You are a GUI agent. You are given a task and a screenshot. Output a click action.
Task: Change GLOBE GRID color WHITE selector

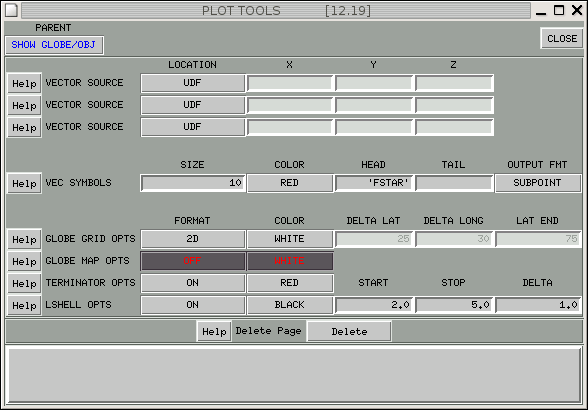(x=290, y=239)
